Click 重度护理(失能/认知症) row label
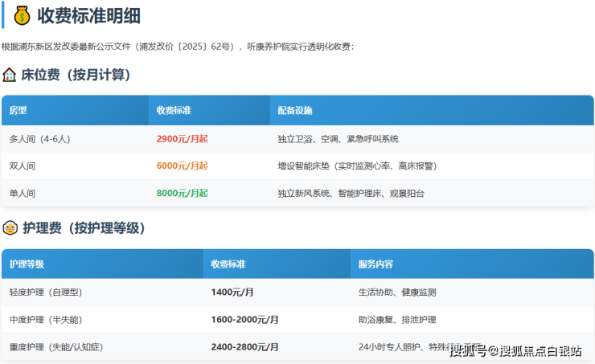The image size is (595, 364). [56, 346]
